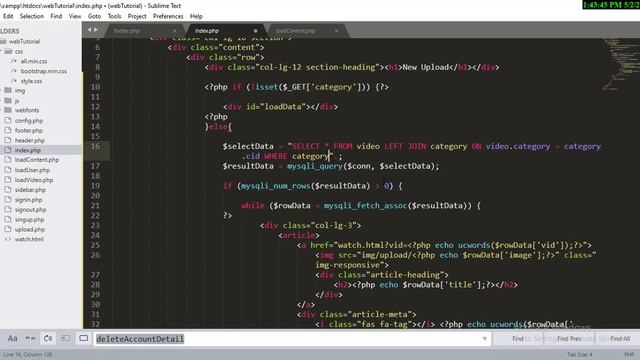Click the Find Prev button
The image size is (640, 360).
pos(569,339)
